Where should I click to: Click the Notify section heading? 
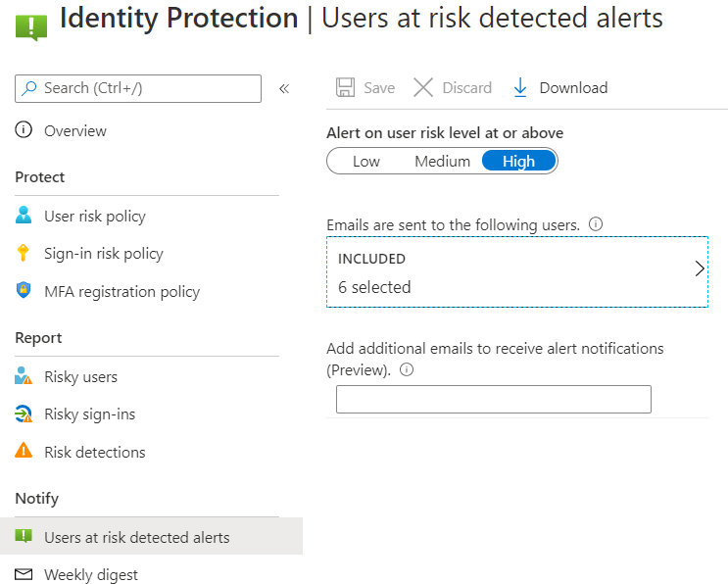pos(36,499)
